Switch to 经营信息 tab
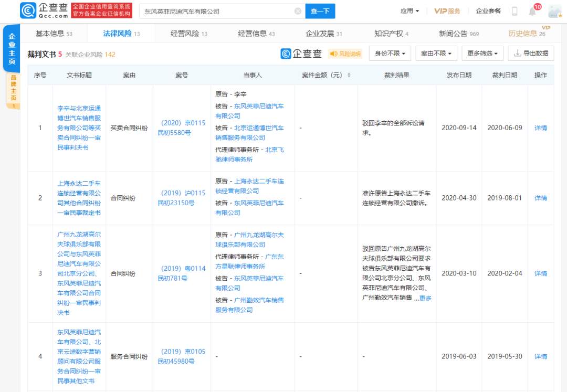Image resolution: width=567 pixels, height=392 pixels. point(256,34)
